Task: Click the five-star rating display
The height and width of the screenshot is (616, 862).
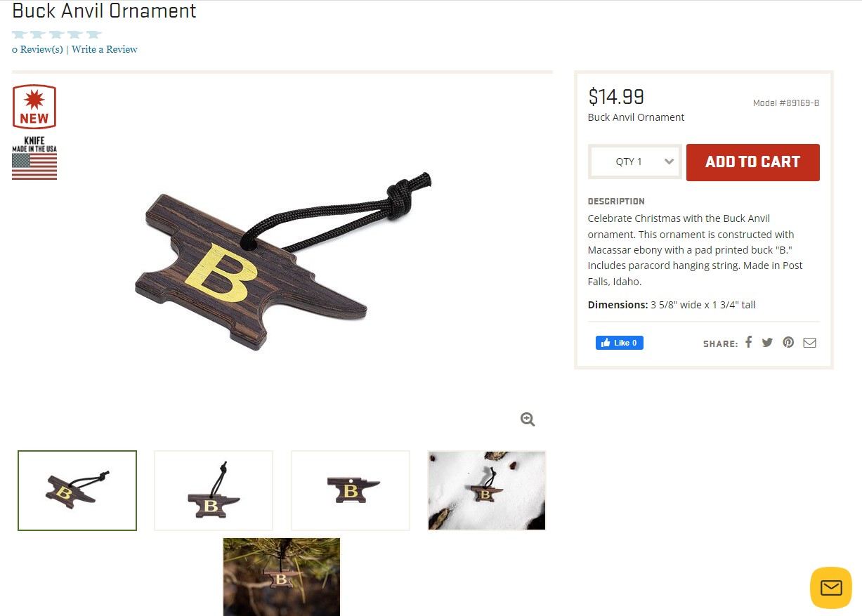Action: point(57,34)
